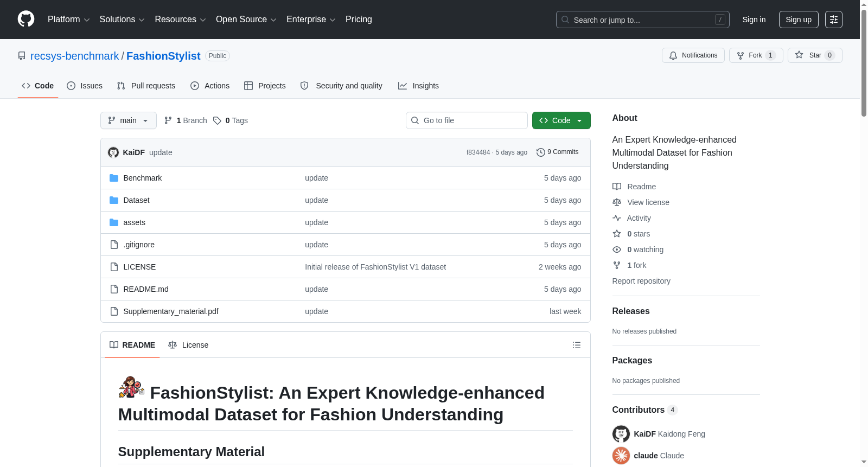Image resolution: width=868 pixels, height=467 pixels.
Task: Switch to the Insights tab
Action: 418,86
